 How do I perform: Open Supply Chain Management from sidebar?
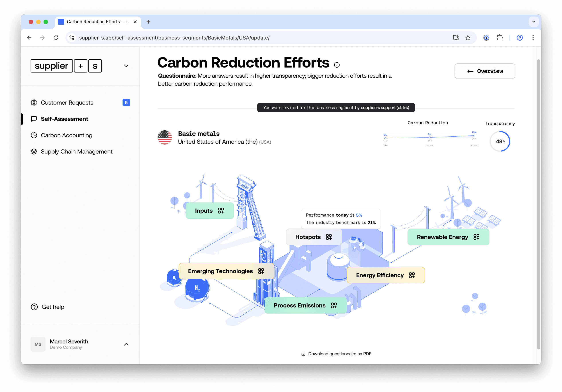(77, 152)
